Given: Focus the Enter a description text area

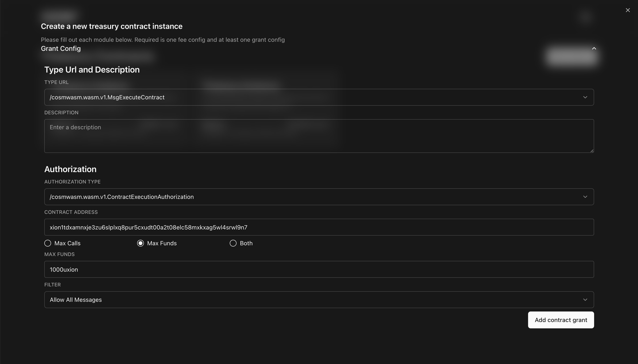Looking at the screenshot, I should point(319,136).
